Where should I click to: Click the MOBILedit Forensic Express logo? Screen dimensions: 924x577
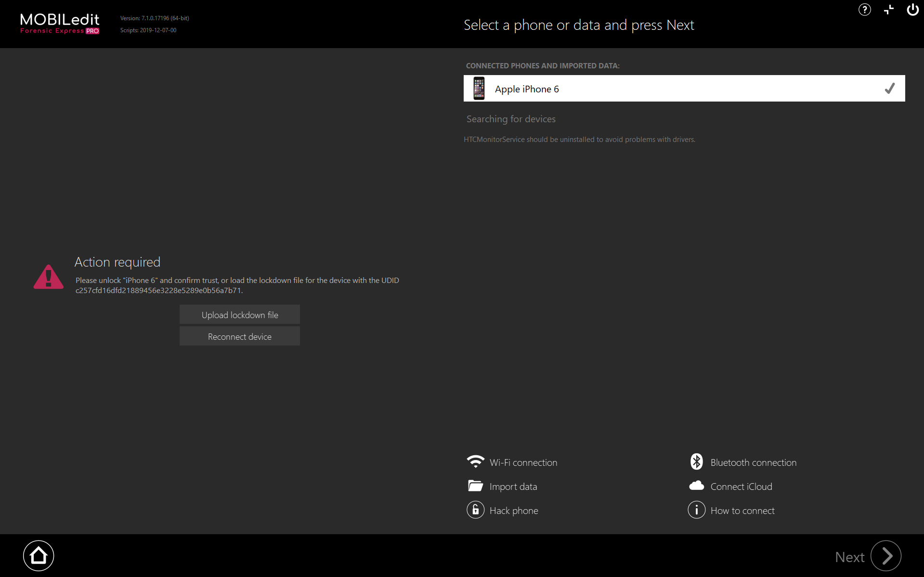click(x=60, y=24)
